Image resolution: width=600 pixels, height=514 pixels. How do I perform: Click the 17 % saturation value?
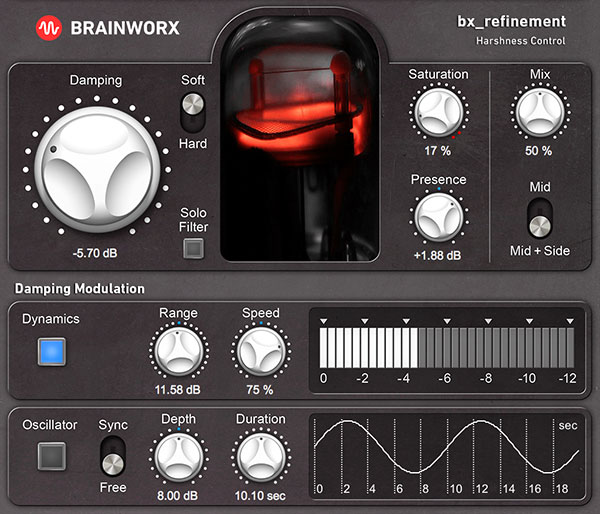[x=438, y=151]
